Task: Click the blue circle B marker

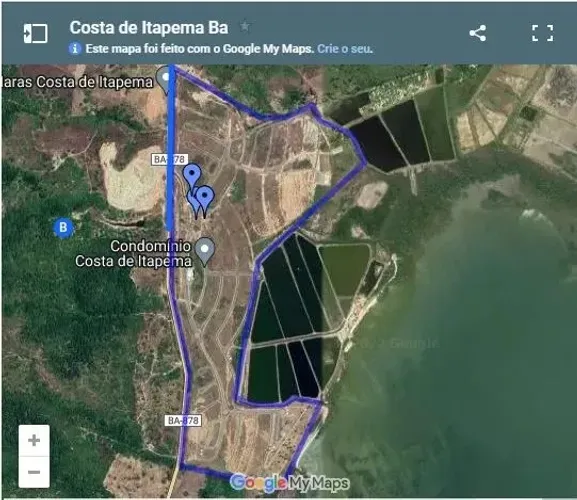Action: click(63, 227)
